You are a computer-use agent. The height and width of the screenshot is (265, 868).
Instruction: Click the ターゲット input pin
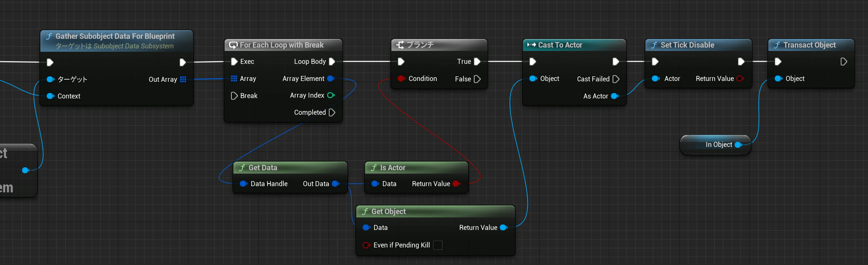(51, 79)
